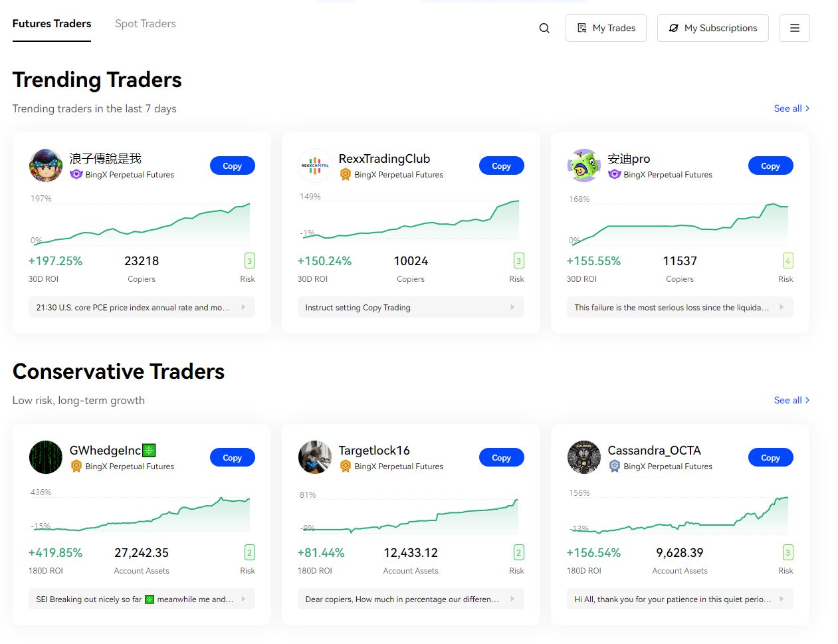Click the green emoji beside GWhedgeInc name
This screenshot has height=644, width=838.
(149, 451)
